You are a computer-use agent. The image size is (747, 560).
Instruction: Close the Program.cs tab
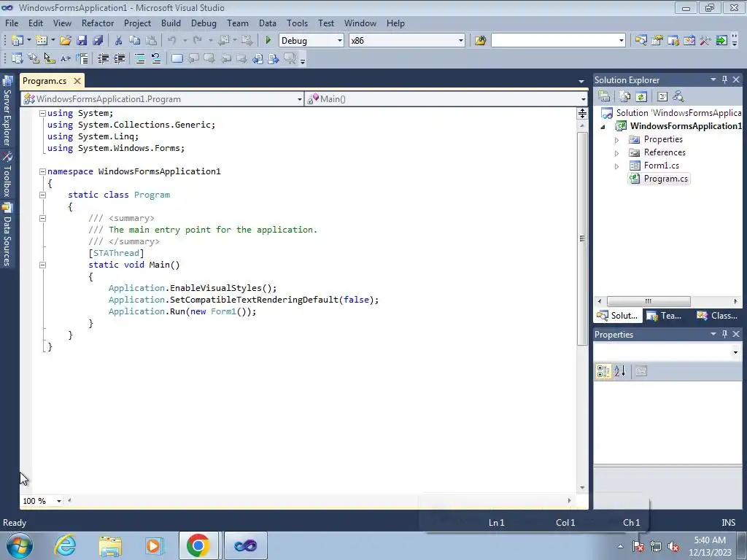[x=77, y=81]
